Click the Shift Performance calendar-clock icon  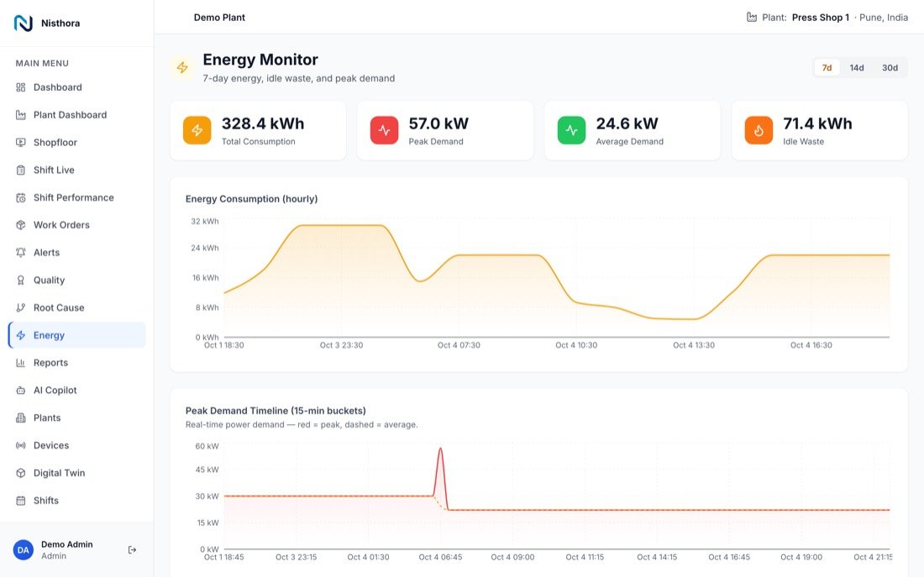[21, 197]
